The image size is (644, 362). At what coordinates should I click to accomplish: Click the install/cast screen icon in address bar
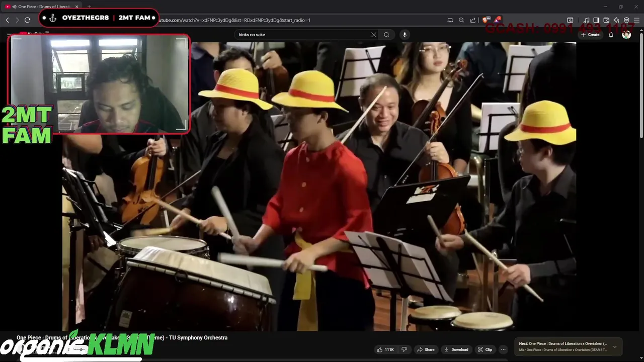pyautogui.click(x=450, y=20)
